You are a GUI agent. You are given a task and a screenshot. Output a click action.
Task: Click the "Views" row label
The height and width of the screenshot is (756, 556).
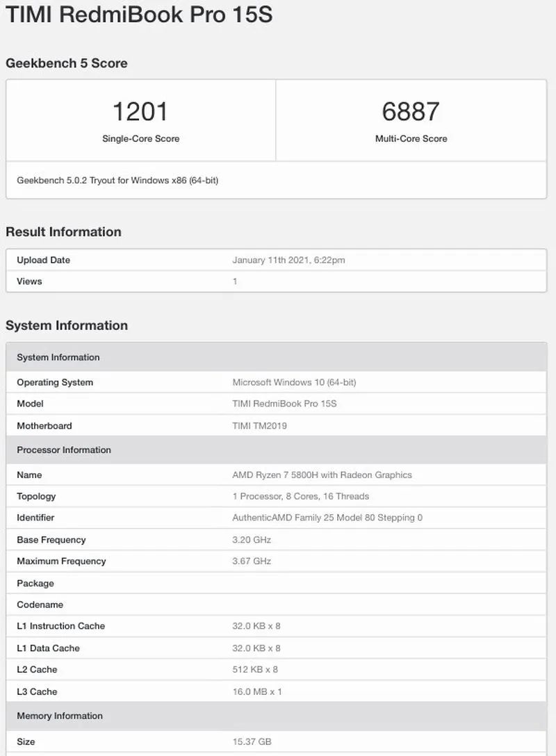click(x=29, y=281)
